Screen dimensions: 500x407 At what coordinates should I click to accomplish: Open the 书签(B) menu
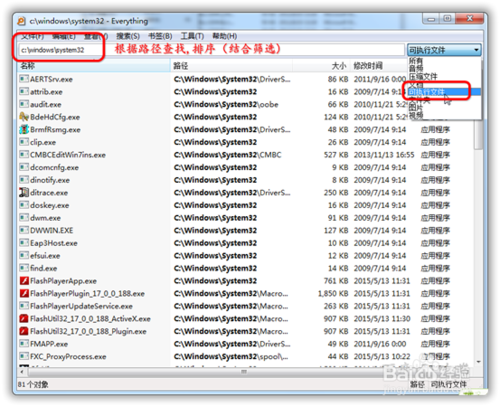pos(160,36)
